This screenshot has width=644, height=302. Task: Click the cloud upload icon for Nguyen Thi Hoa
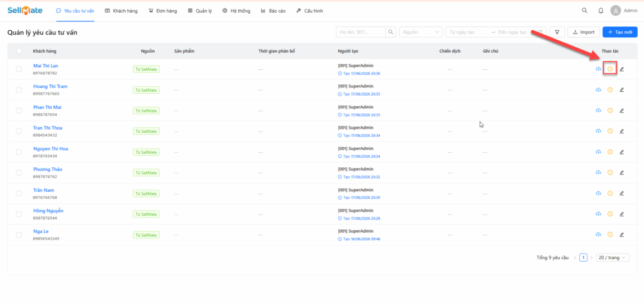coord(599,152)
